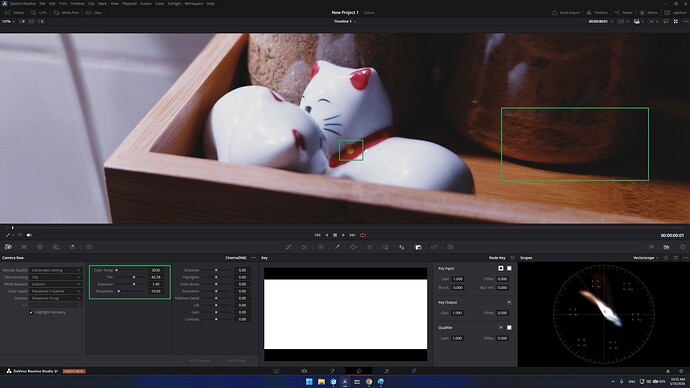Switch to the Deliver page icon

point(414,371)
